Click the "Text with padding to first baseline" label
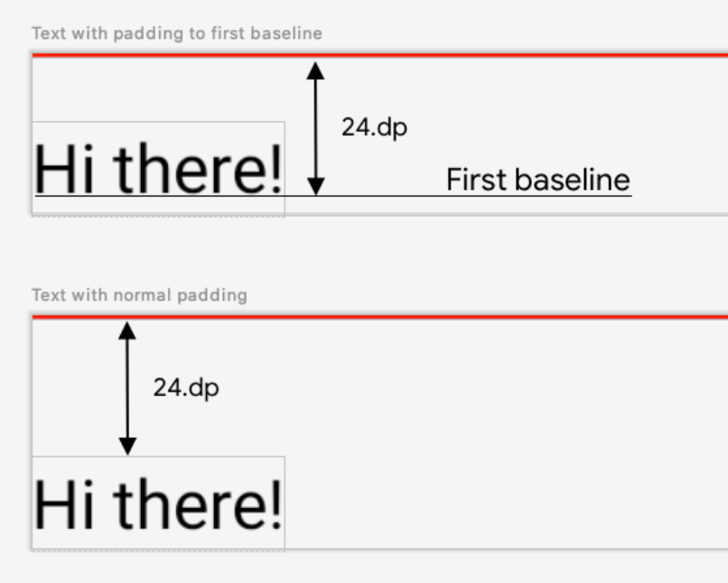This screenshot has width=728, height=583. click(x=177, y=33)
